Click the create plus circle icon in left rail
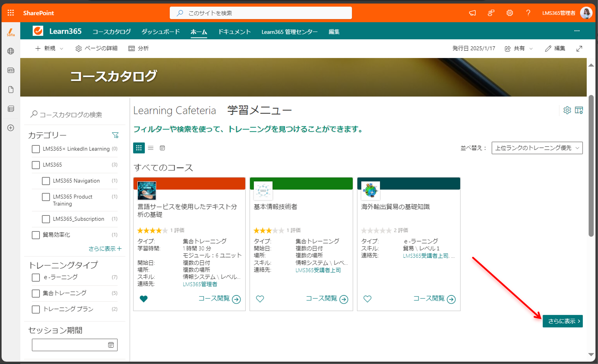 [11, 128]
